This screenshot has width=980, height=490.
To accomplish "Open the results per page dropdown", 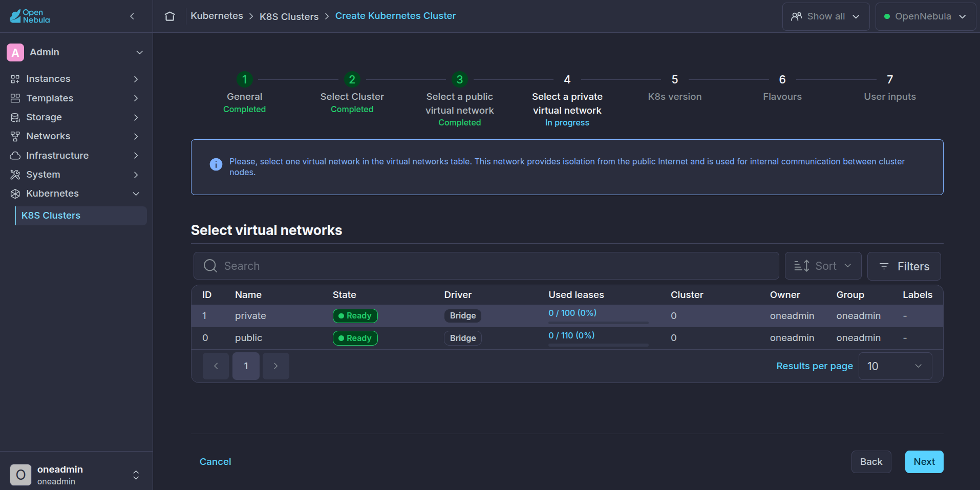I will [x=895, y=366].
